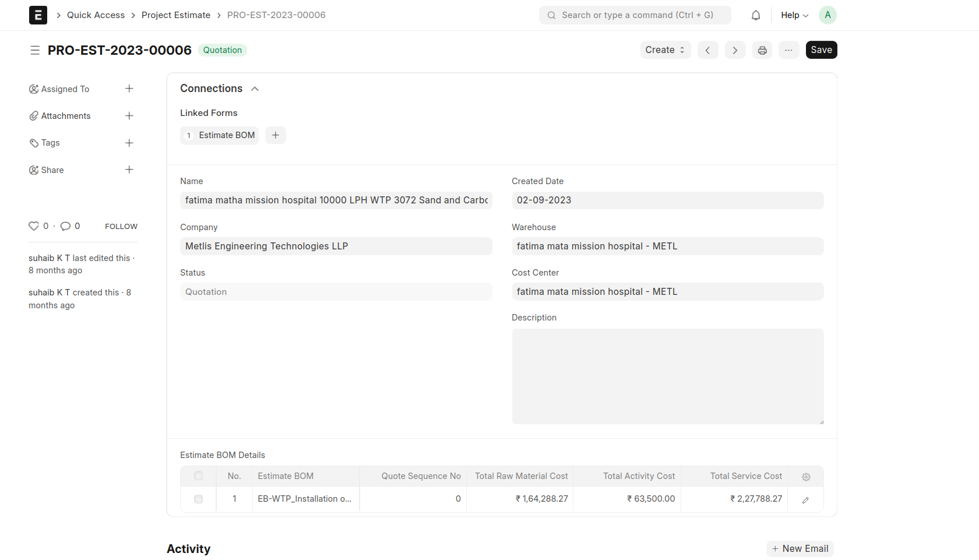Click the print icon
Image resolution: width=979 pixels, height=560 pixels.
(x=762, y=50)
